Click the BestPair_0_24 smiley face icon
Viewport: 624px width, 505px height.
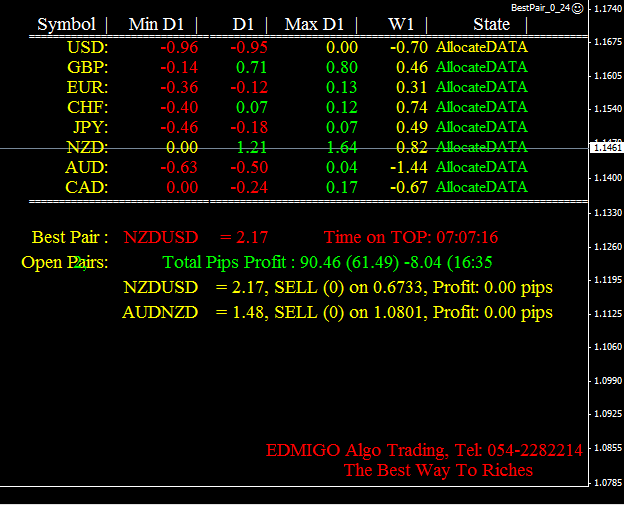(577, 8)
